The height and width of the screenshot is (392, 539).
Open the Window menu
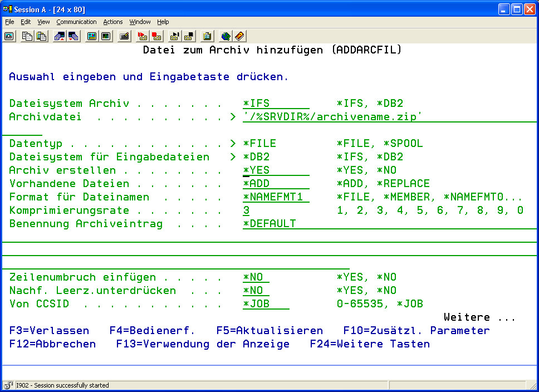[140, 22]
